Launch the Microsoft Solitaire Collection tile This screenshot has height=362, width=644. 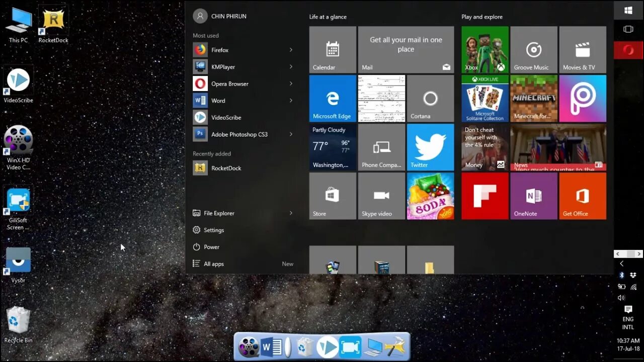[485, 99]
